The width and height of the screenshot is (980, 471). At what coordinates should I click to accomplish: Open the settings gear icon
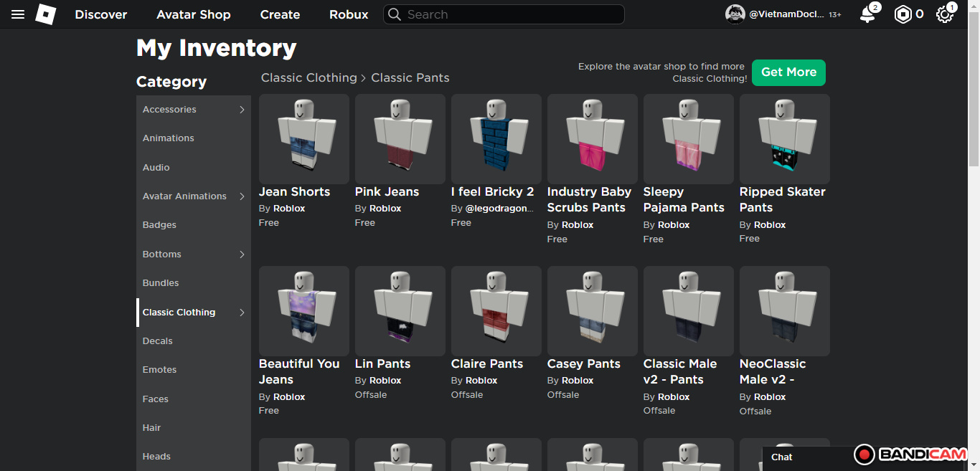click(944, 14)
